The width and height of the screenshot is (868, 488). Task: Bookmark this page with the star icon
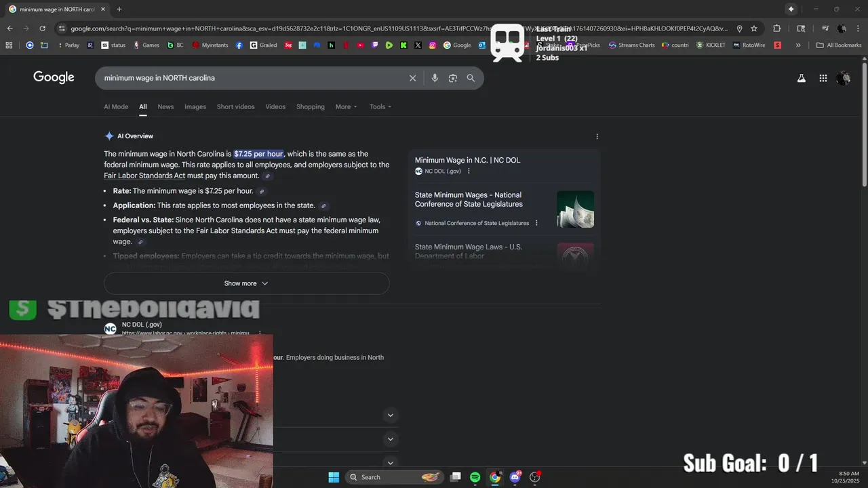(754, 28)
